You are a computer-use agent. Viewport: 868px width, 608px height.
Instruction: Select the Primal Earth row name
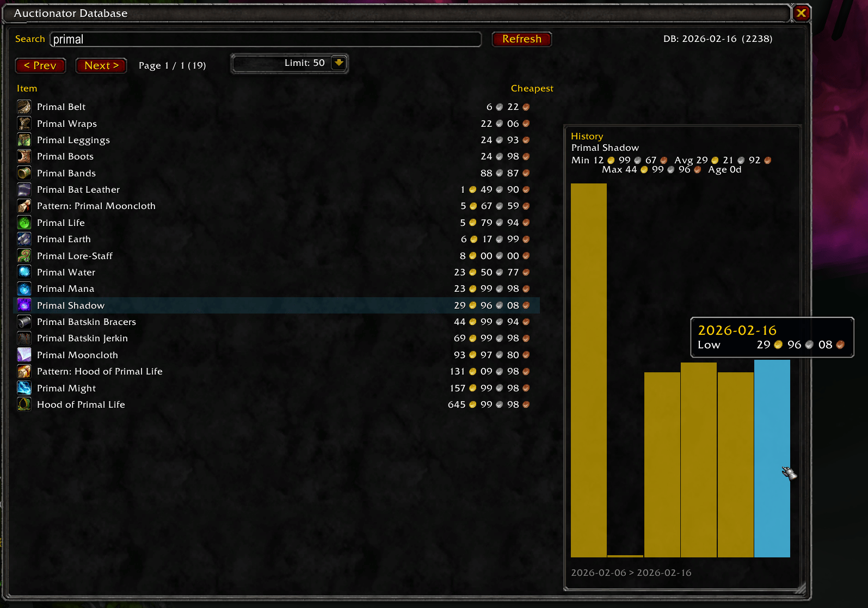(x=64, y=239)
